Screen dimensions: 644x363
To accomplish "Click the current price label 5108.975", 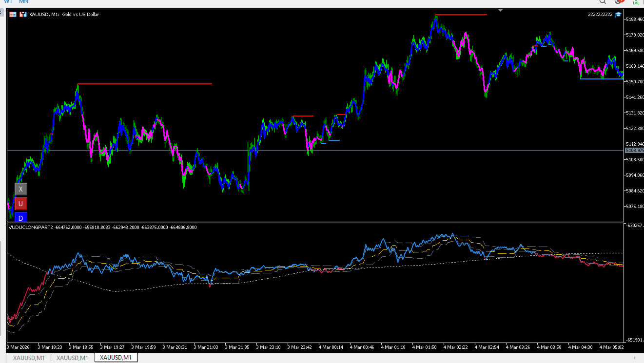I will click(634, 151).
